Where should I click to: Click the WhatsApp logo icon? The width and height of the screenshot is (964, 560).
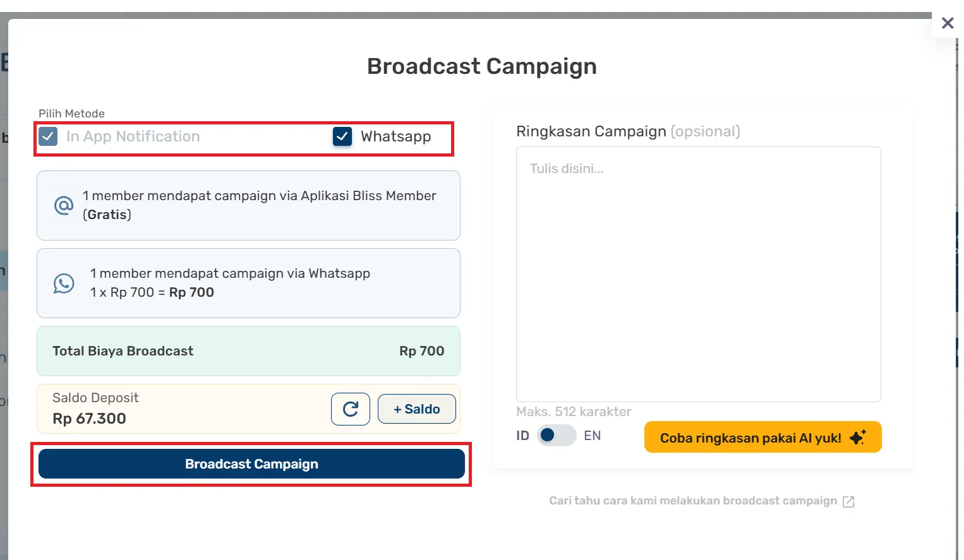point(64,283)
